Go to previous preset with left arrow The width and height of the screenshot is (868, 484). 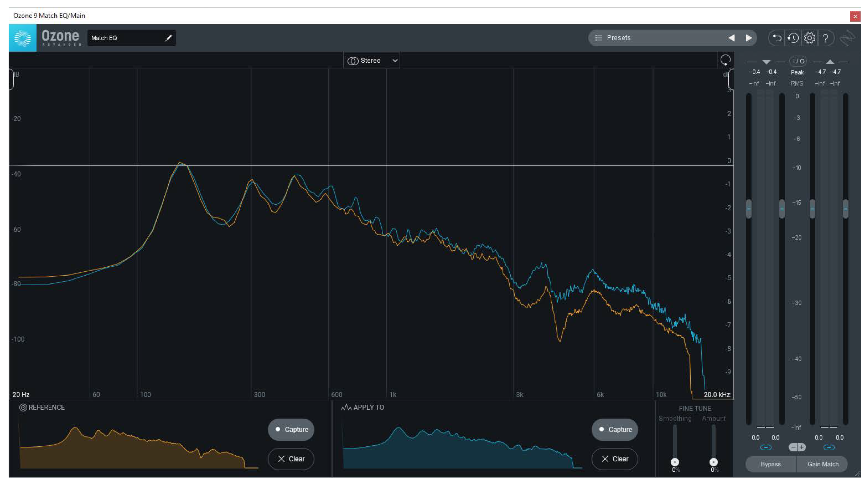(731, 38)
